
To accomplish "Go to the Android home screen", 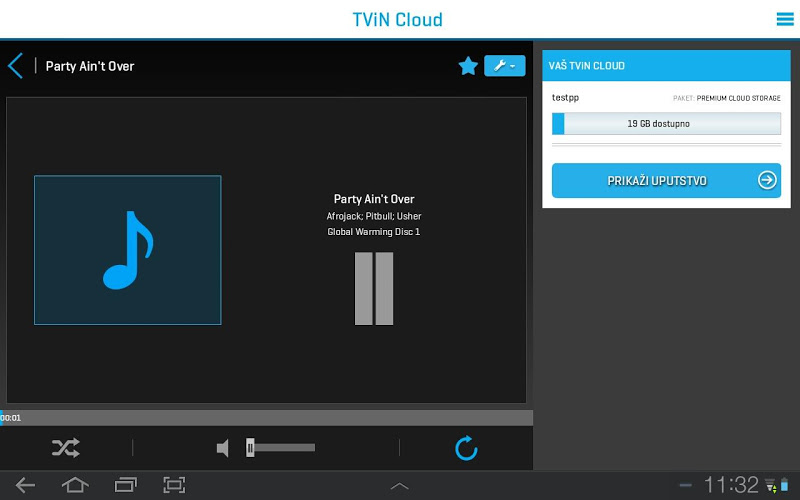I will click(x=75, y=485).
